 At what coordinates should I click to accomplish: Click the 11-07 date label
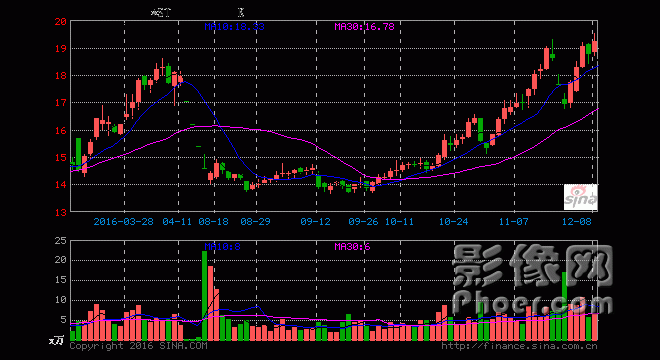click(514, 222)
